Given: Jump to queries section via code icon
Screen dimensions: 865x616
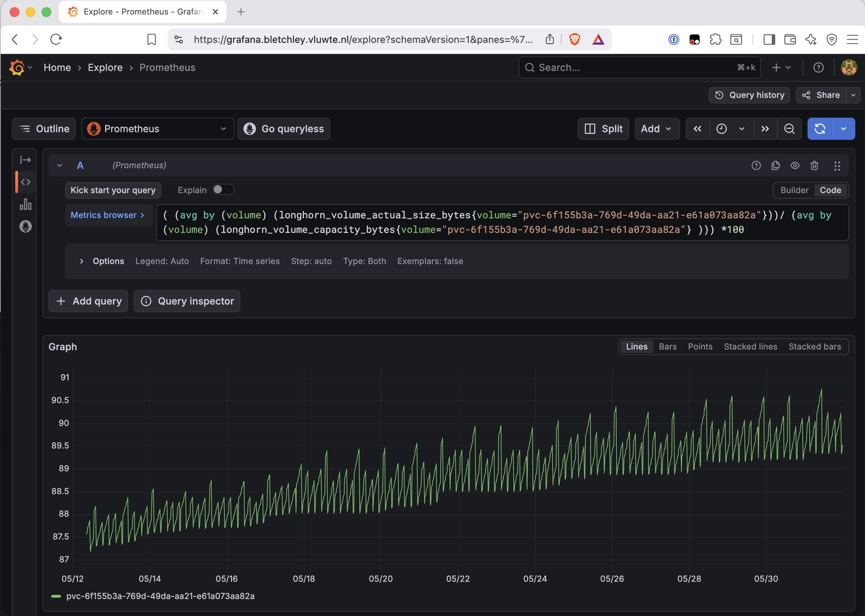Looking at the screenshot, I should (x=25, y=182).
